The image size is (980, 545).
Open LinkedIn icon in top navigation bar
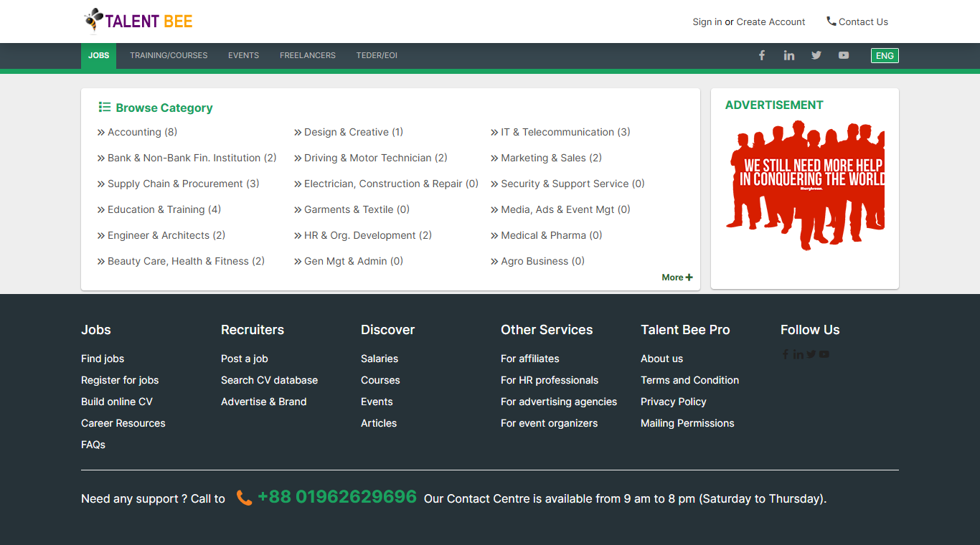(x=789, y=55)
